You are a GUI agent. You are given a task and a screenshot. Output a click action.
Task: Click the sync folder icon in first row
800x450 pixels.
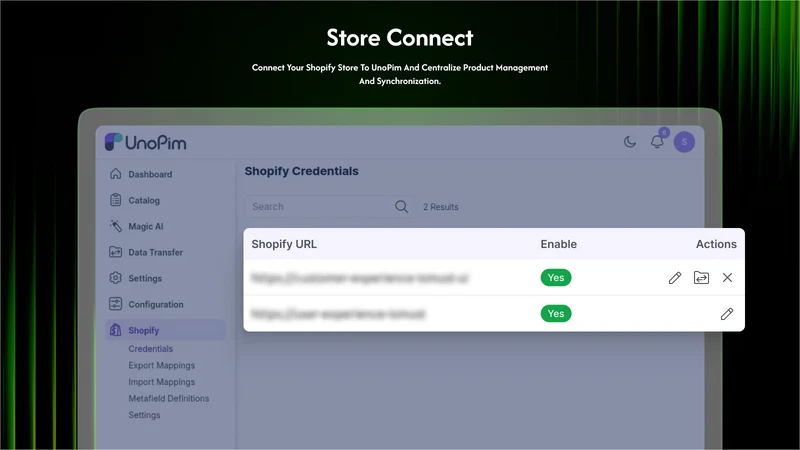(x=701, y=278)
